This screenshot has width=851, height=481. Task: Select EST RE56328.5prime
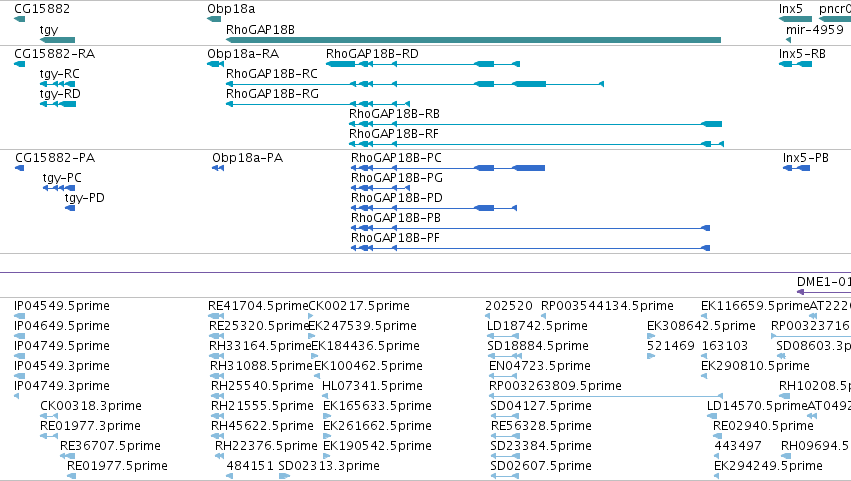(541, 427)
